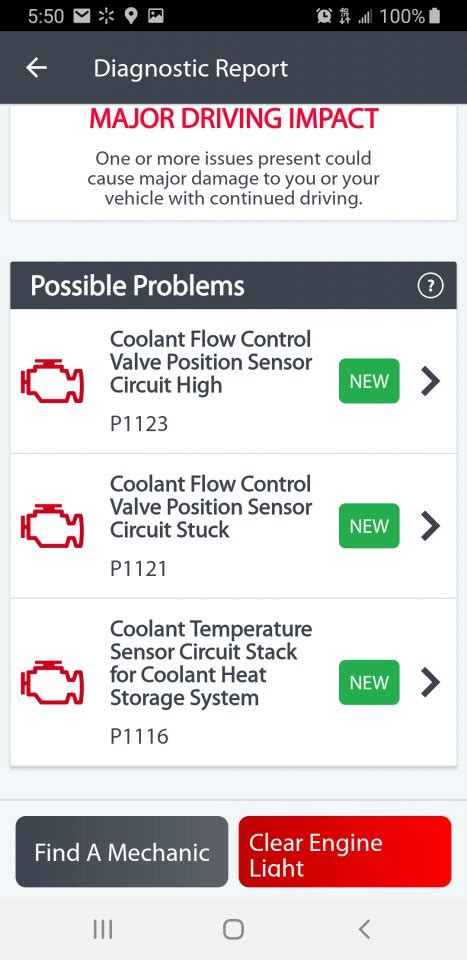Screen dimensions: 467x960
Task: Open Coolant Temperature Sensor Circuit Stack entry
Action: pyautogui.click(x=233, y=682)
